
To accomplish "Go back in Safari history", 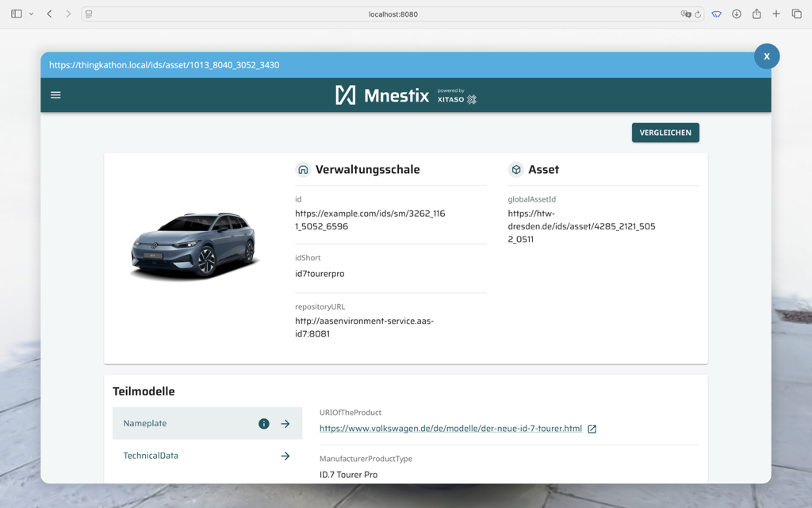I will coord(50,14).
